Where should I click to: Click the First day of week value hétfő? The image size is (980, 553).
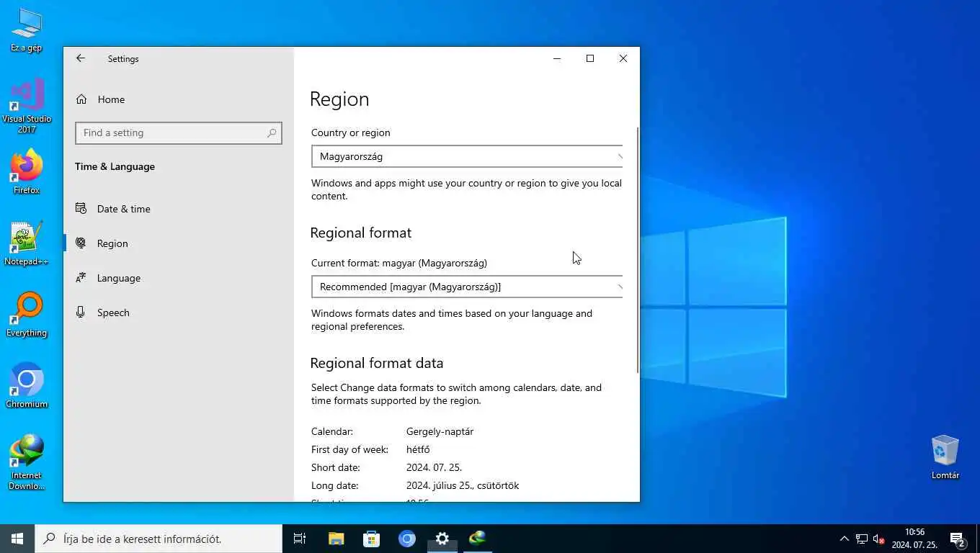[418, 449]
